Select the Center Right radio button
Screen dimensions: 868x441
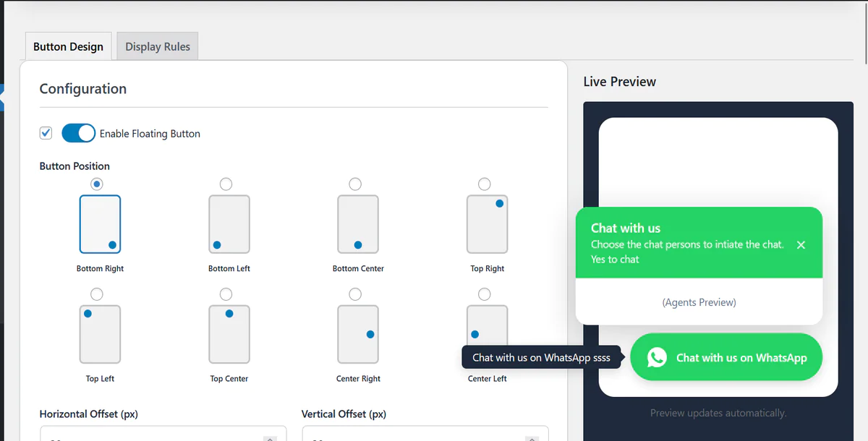[355, 294]
